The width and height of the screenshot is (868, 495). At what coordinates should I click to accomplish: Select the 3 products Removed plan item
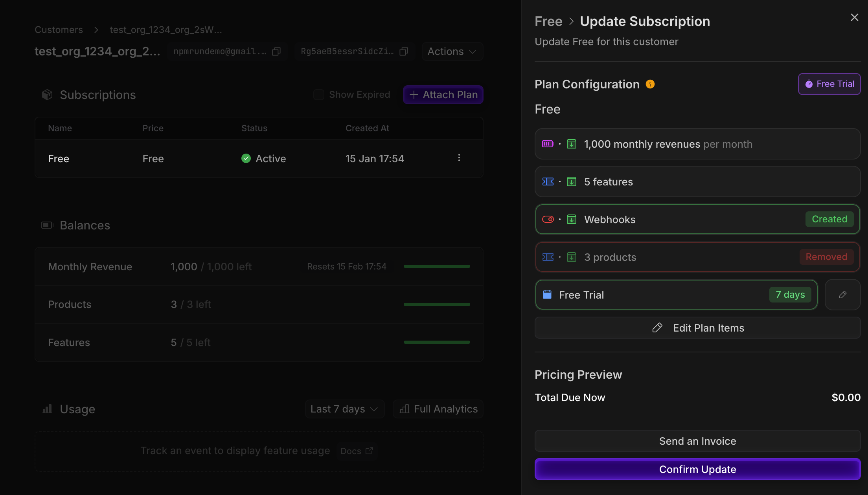click(697, 257)
